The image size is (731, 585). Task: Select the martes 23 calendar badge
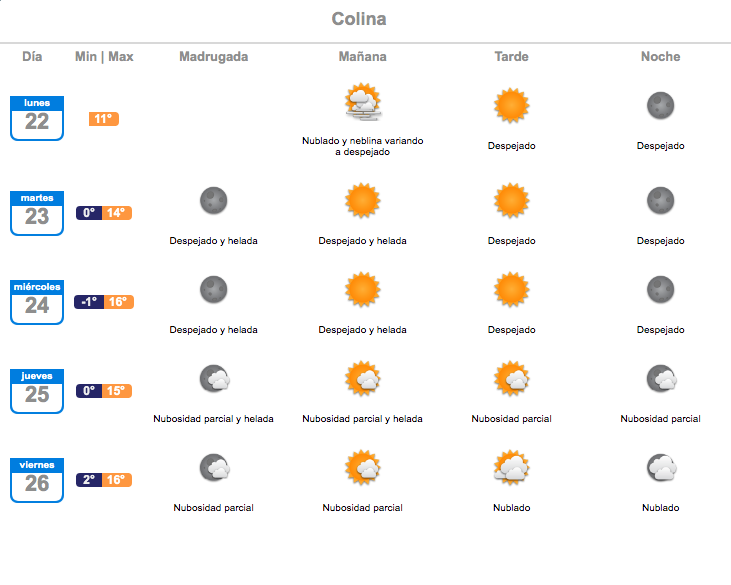pos(37,213)
